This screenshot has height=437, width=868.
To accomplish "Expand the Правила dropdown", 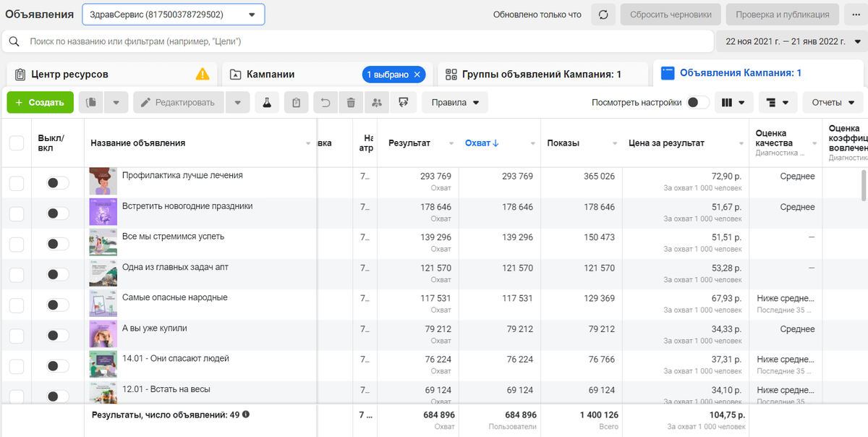I will coord(455,103).
